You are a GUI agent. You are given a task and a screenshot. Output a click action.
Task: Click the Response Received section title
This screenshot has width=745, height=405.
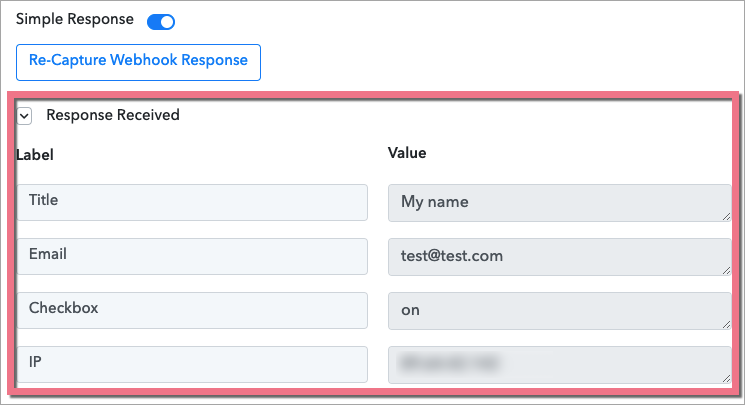click(x=112, y=115)
